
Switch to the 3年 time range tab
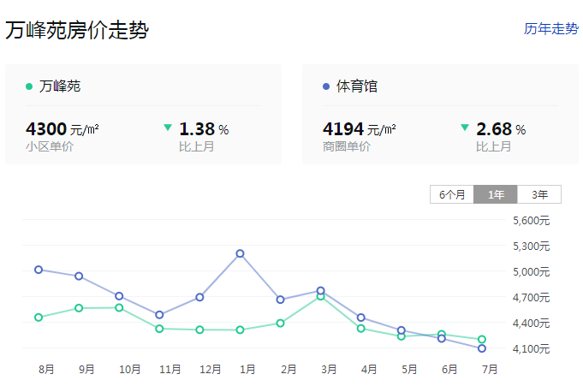tap(539, 194)
